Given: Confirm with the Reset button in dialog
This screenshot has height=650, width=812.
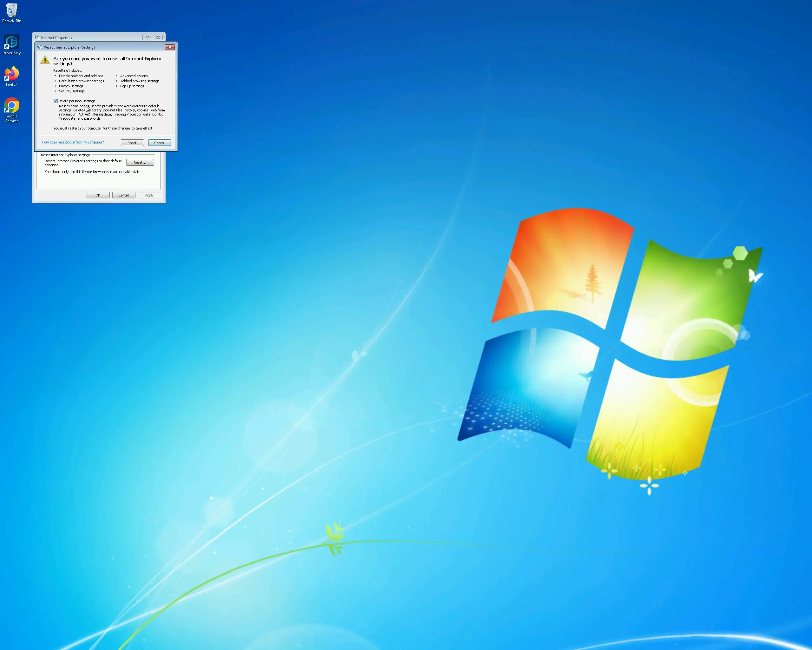Looking at the screenshot, I should (x=132, y=143).
